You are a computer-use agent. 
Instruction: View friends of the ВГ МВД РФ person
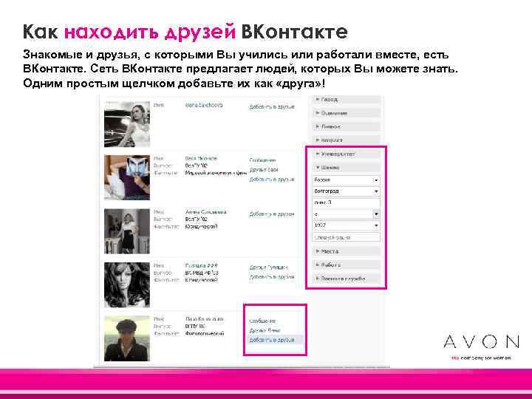(x=268, y=267)
